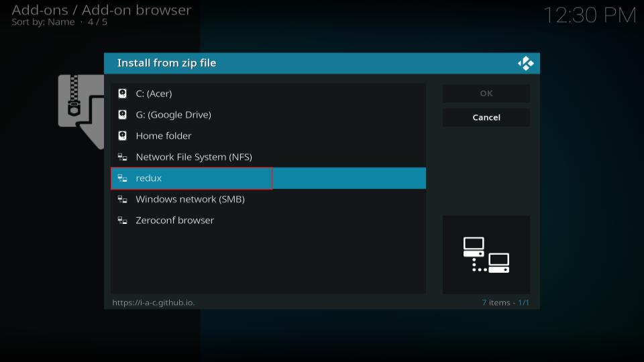Click the network icon beside Zeroconf browser
Image resolution: width=644 pixels, height=362 pixels.
tap(122, 221)
